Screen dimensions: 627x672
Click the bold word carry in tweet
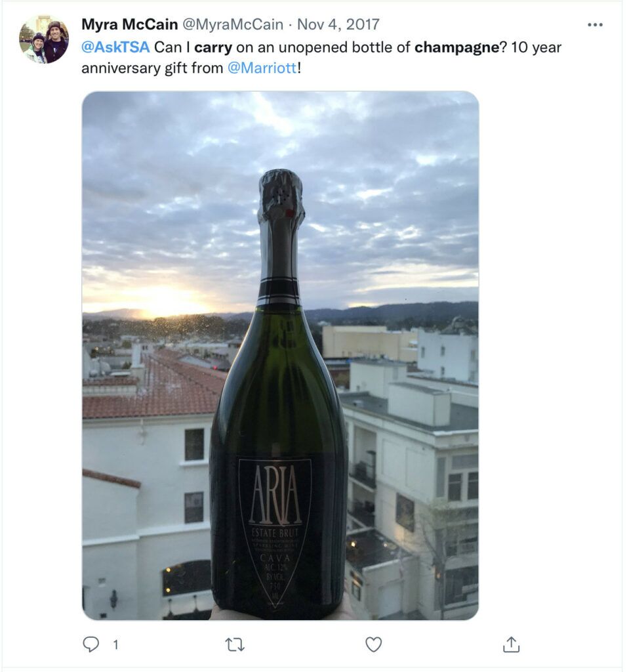pos(213,47)
